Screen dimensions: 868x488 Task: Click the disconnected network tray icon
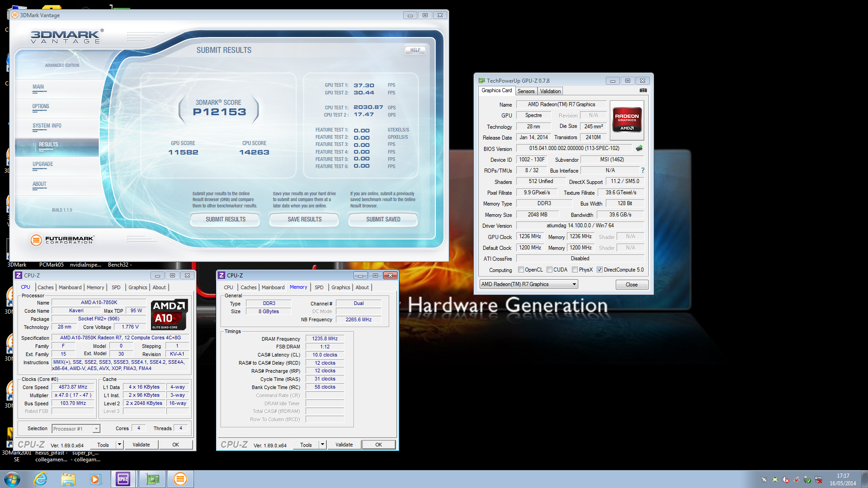[818, 479]
